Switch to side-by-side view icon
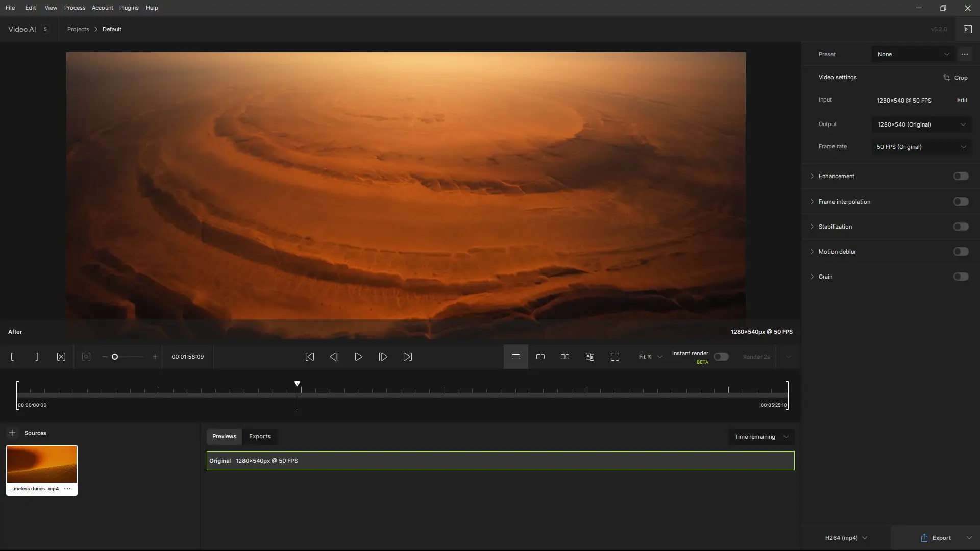 (565, 357)
